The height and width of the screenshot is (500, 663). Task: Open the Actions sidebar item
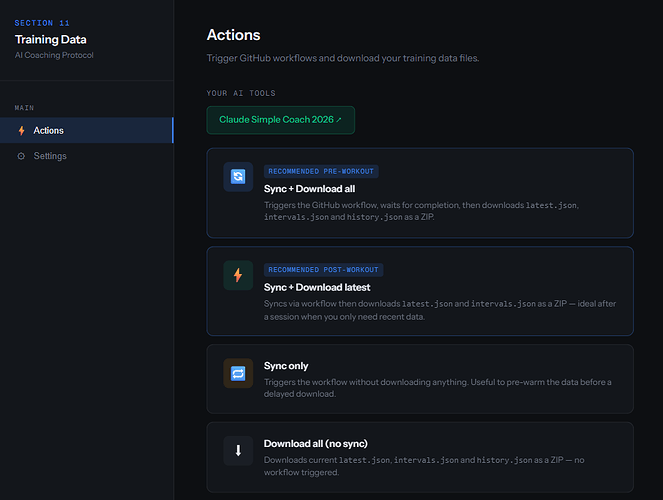87,130
